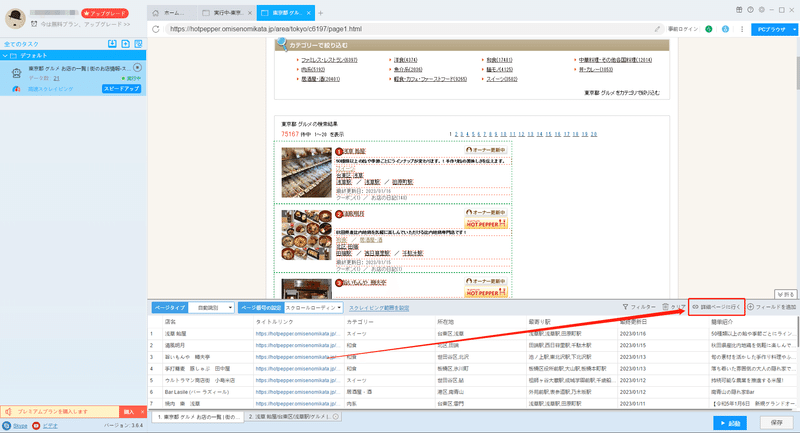This screenshot has height=433, width=800.
Task: Open the 和食 category link
Action: tap(499, 60)
